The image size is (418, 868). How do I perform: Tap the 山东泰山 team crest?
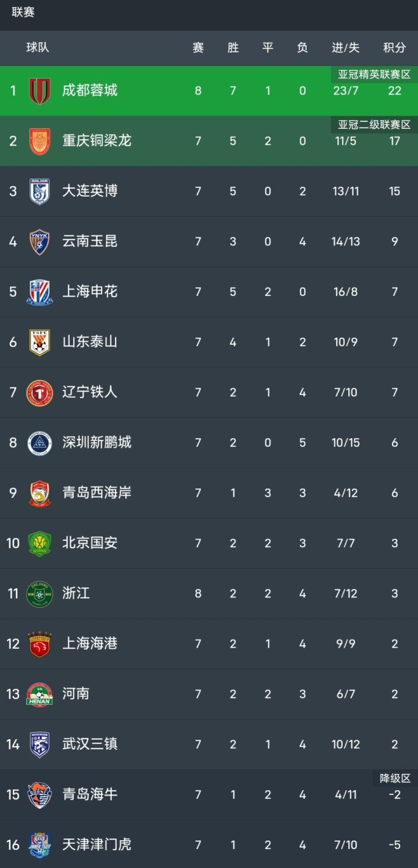click(x=39, y=342)
